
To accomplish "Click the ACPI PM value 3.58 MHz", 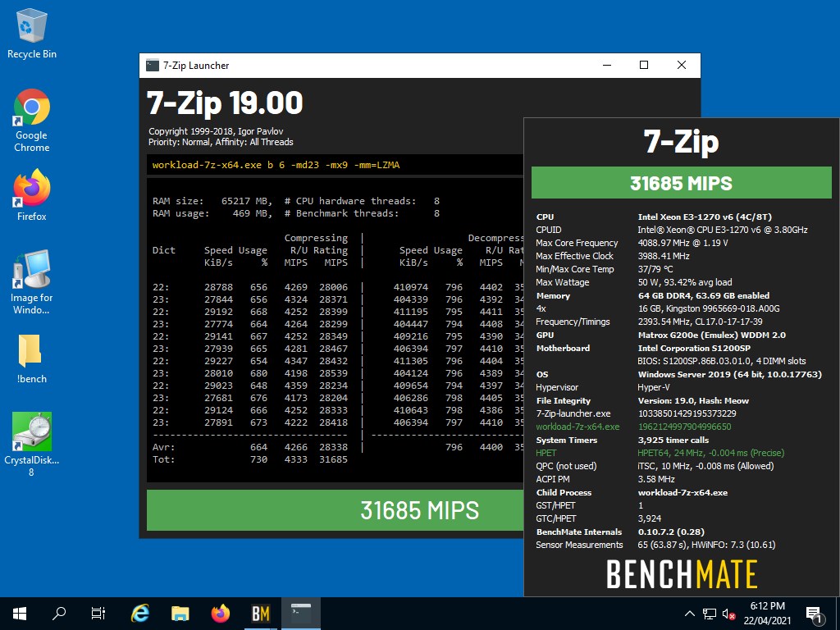I will click(656, 479).
